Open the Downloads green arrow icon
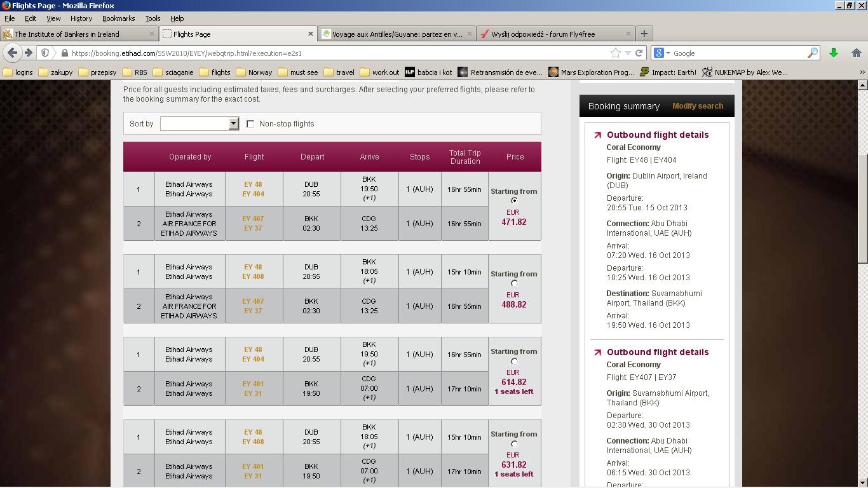 [833, 53]
